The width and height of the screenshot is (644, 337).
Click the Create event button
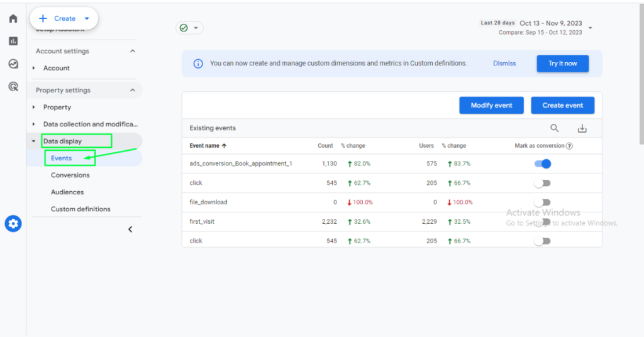[562, 106]
